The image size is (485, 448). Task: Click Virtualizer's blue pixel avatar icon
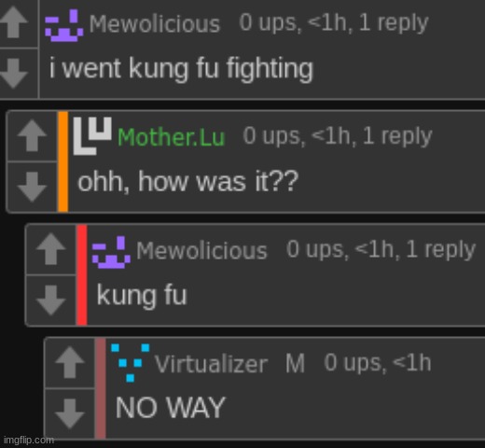click(x=131, y=363)
